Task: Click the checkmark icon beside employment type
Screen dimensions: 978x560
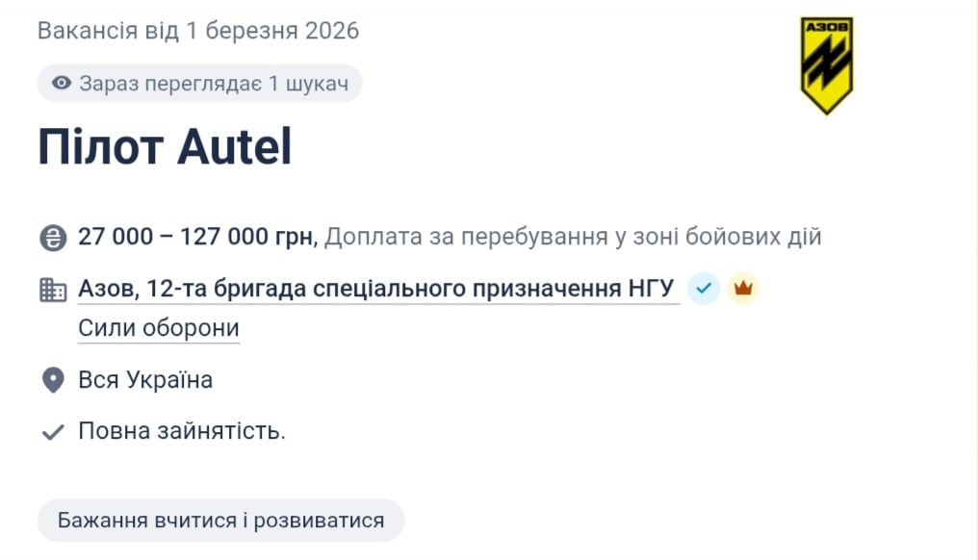Action: pos(52,431)
